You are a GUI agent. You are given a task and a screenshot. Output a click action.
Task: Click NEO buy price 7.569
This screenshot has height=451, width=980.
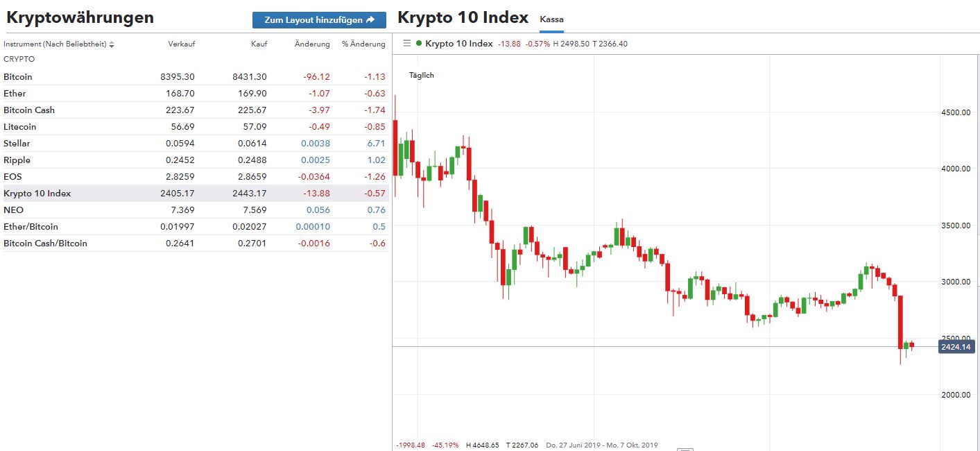pos(254,210)
